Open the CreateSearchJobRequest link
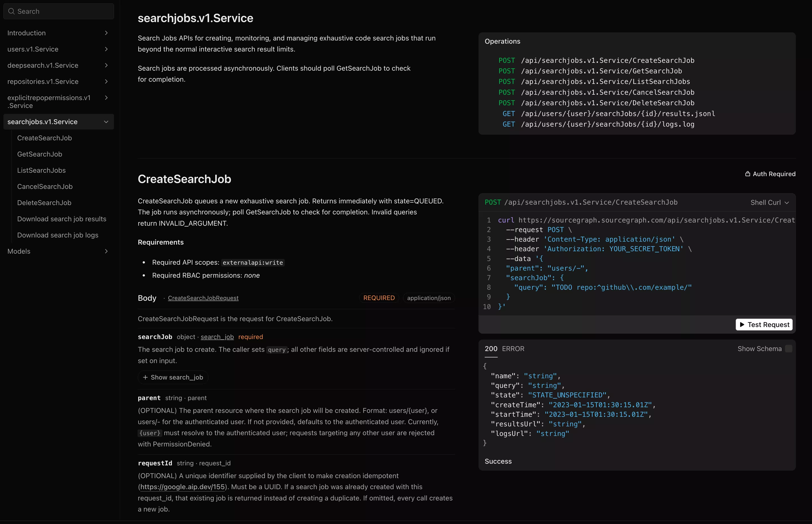The height and width of the screenshot is (524, 812). [203, 298]
